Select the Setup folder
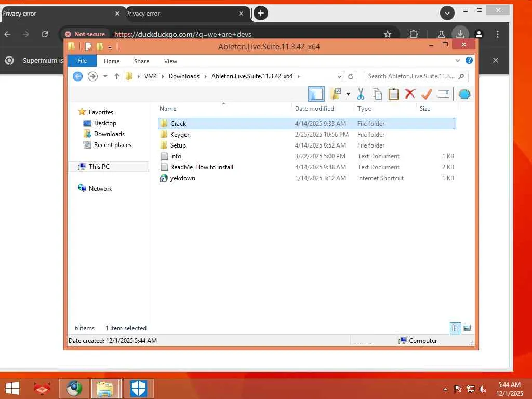Viewport: 532px width, 399px height. click(307, 145)
